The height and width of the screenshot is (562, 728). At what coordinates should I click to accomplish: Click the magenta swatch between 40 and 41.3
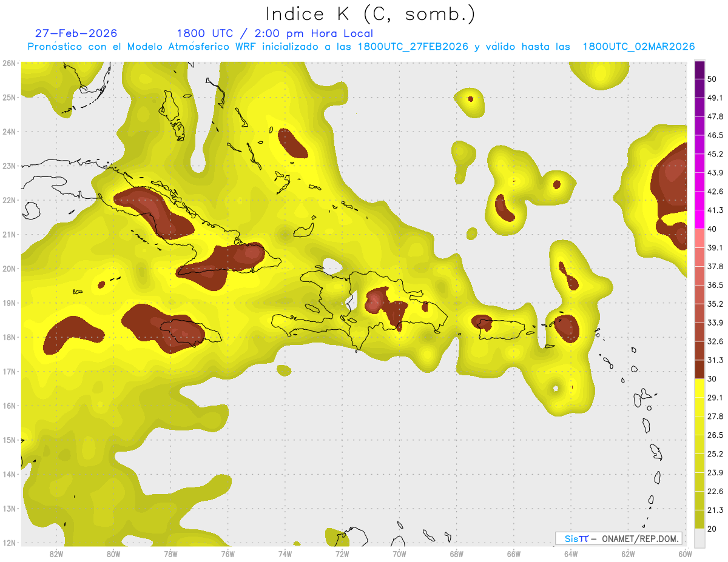click(x=699, y=219)
